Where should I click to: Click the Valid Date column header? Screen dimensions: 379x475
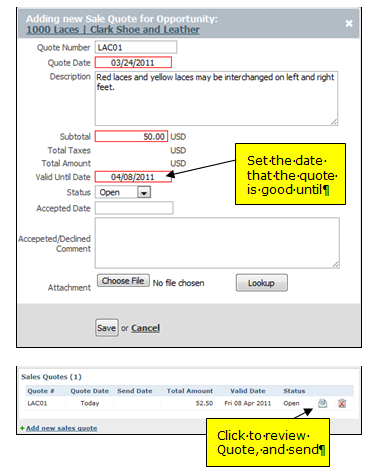248,391
